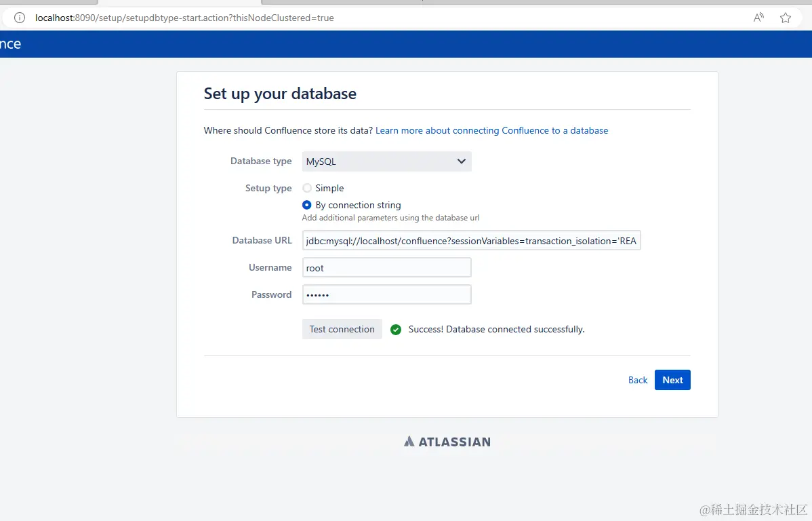The height and width of the screenshot is (521, 812).
Task: Click the Database URL text field
Action: point(471,240)
